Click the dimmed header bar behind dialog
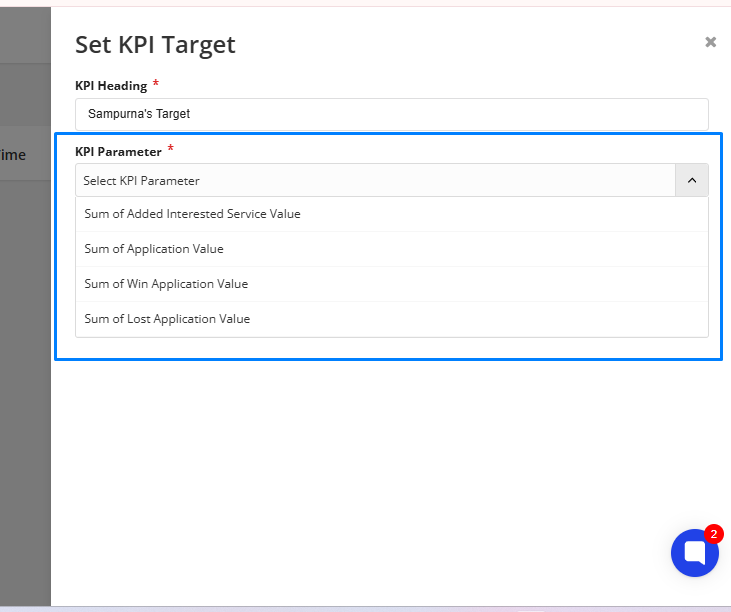Screen dimensions: 731x612 point(25,35)
